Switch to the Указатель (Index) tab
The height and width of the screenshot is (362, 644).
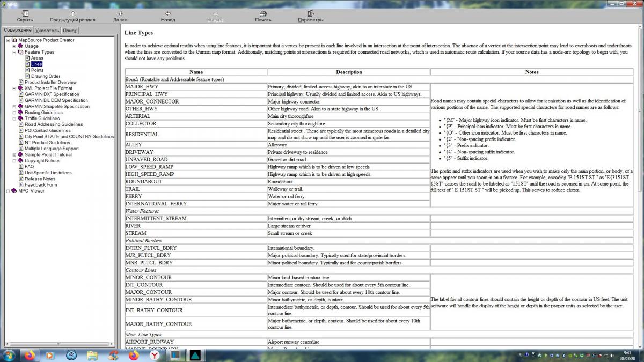click(x=47, y=31)
